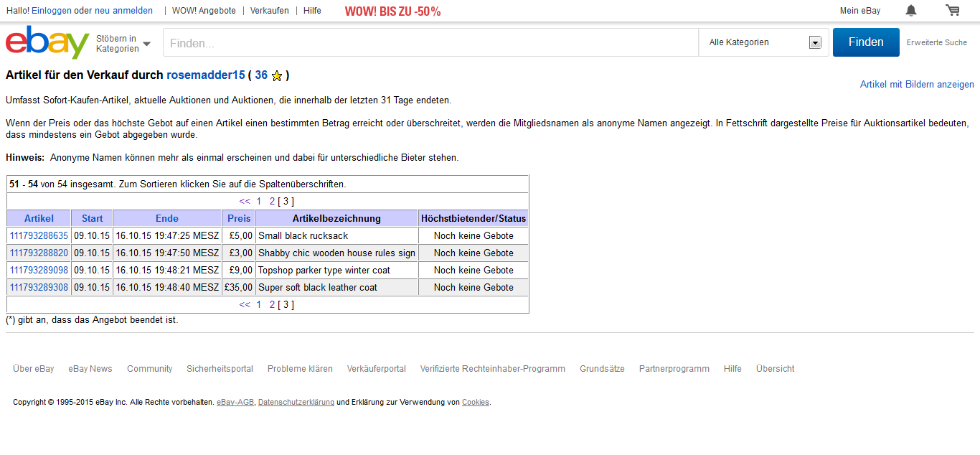The image size is (980, 455).
Task: Open Verkäuferportal footer link
Action: click(377, 369)
